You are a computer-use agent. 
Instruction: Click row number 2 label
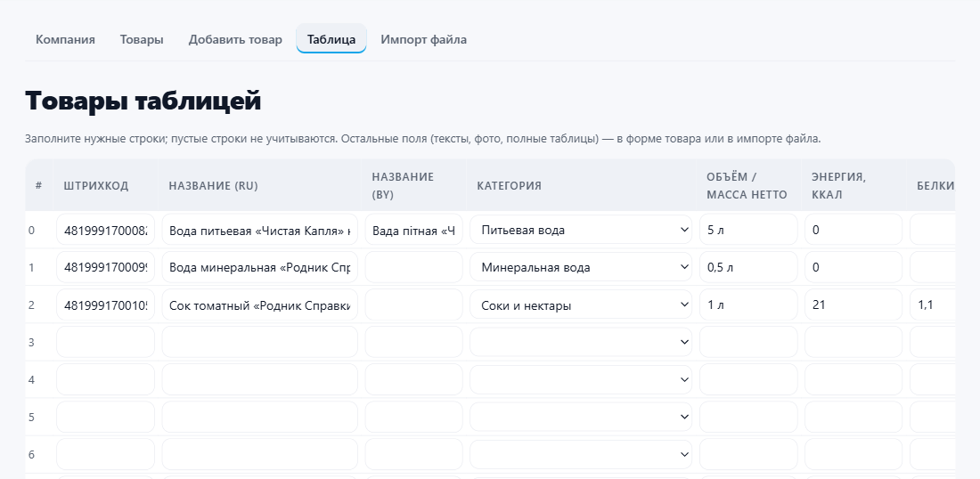click(x=31, y=305)
